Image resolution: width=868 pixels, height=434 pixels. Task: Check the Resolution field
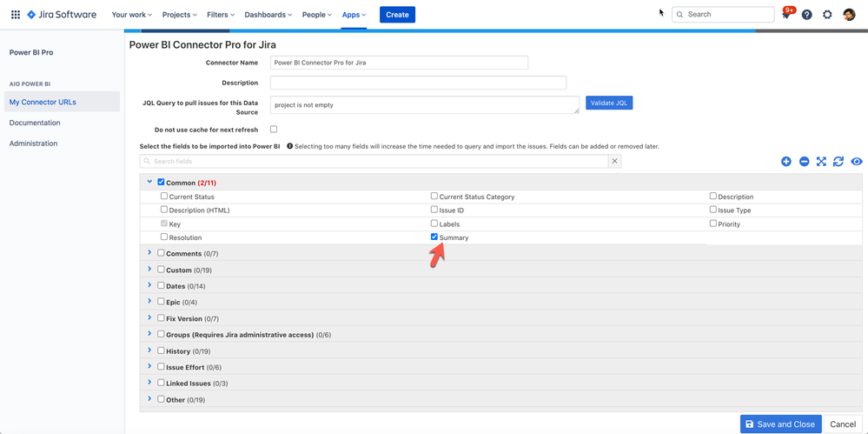click(164, 237)
